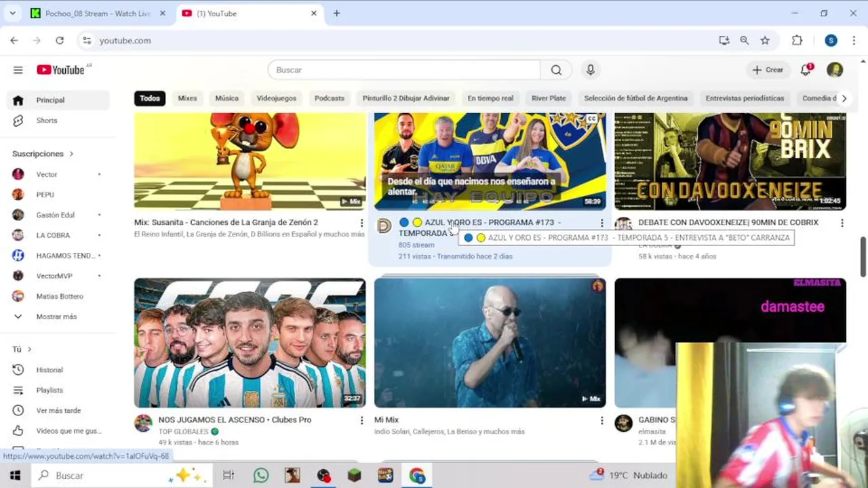Open the account avatar menu
The height and width of the screenshot is (488, 868).
point(835,70)
